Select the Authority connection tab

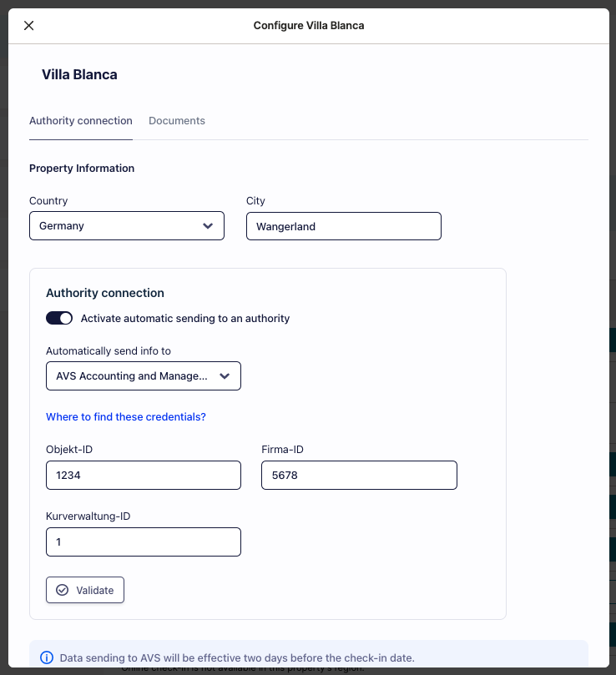(81, 121)
